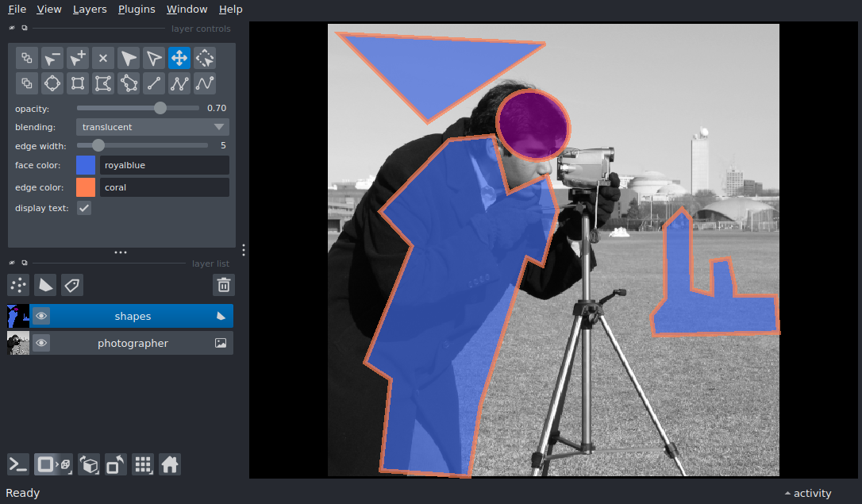Click the face color royalblue text field
Screen dimensions: 862x504
coord(164,165)
